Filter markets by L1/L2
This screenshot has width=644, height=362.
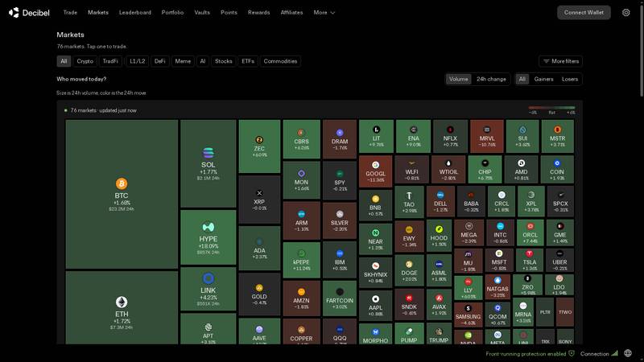tap(137, 61)
